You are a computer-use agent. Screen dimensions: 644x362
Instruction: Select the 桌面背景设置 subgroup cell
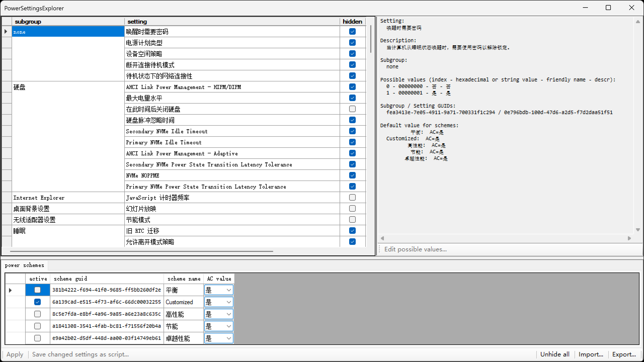(68, 209)
